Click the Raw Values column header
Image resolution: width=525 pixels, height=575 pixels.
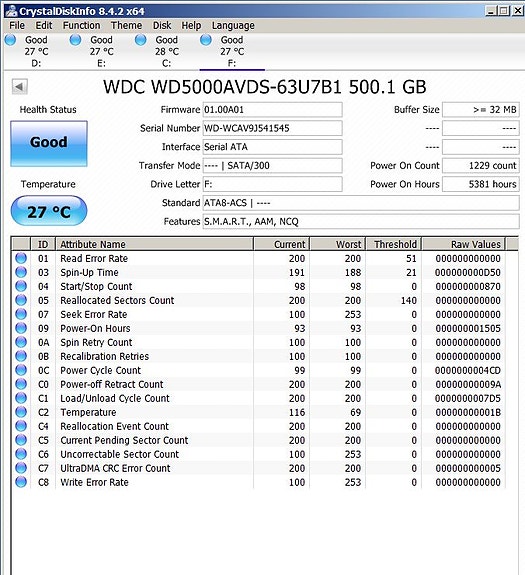[x=463, y=244]
